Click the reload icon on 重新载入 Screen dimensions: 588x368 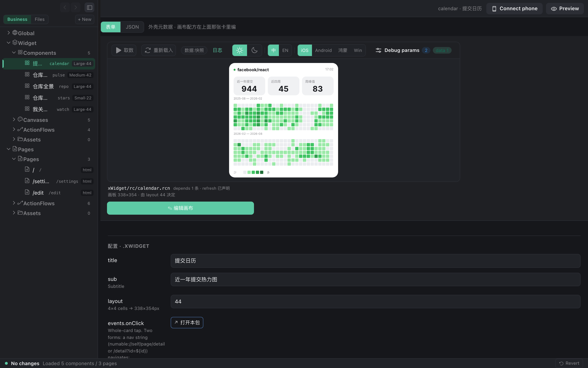(148, 50)
